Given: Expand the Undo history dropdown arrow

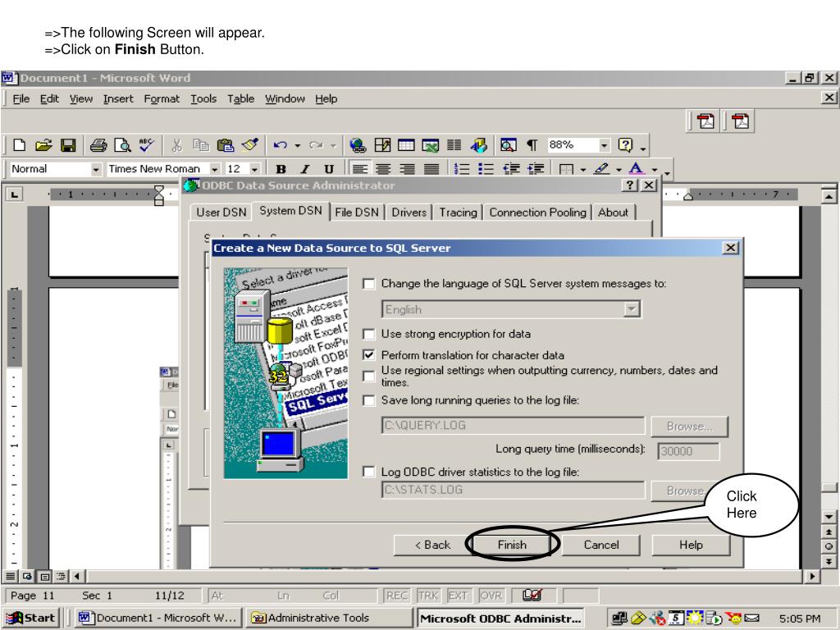Looking at the screenshot, I should point(297,145).
